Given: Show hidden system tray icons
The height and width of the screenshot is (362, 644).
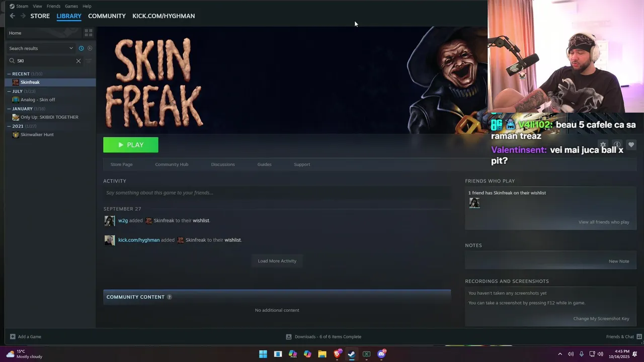Looking at the screenshot, I should pyautogui.click(x=560, y=354).
